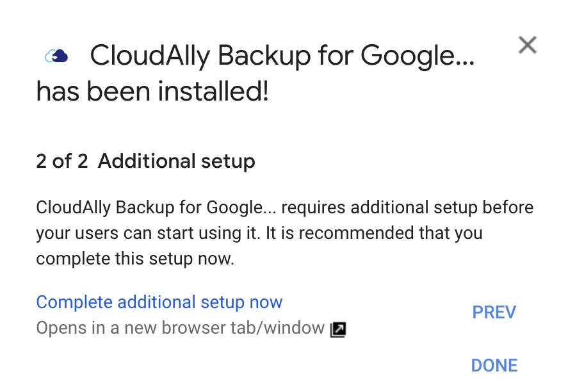Click the "Opens in a new browser tab/window" caption
This screenshot has width=584, height=392.
(180, 329)
